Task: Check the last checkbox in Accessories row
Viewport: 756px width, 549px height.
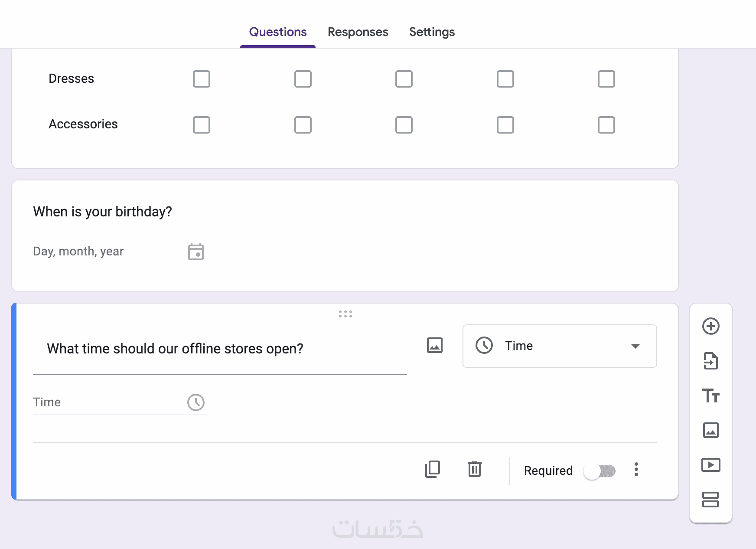Action: coord(606,125)
